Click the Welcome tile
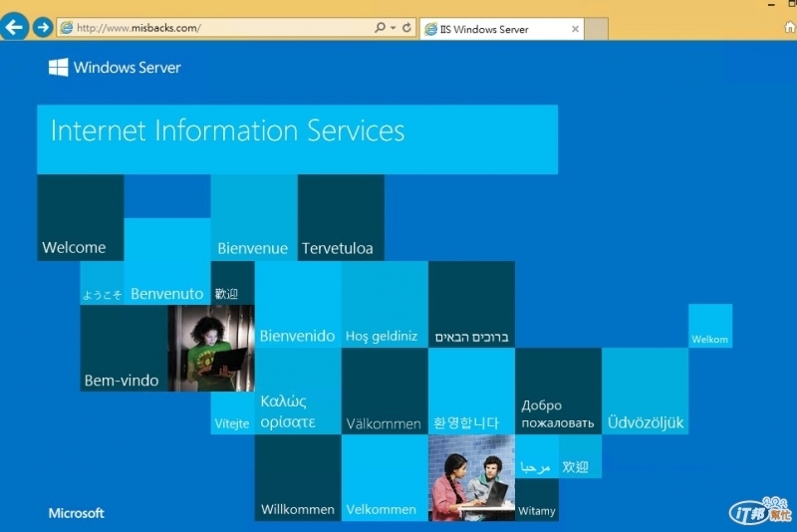 [x=81, y=217]
